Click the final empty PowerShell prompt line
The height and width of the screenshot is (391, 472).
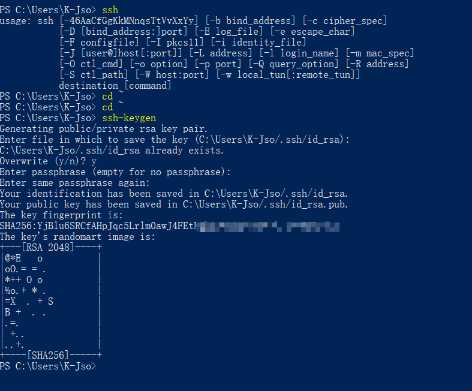(x=48, y=366)
